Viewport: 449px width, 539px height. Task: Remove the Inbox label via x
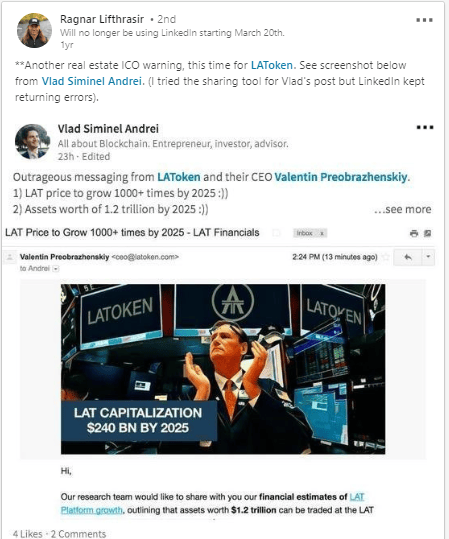[322, 233]
